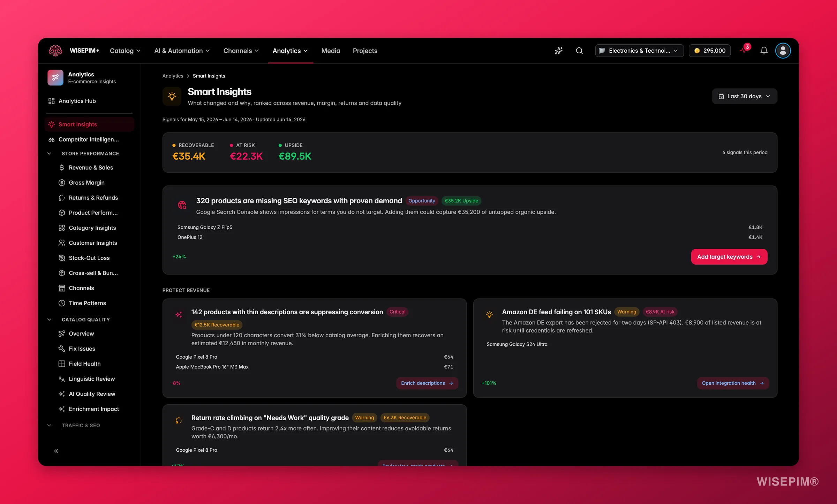This screenshot has height=504, width=837.
Task: Open the Analytics dropdown in top navigation
Action: [x=290, y=51]
